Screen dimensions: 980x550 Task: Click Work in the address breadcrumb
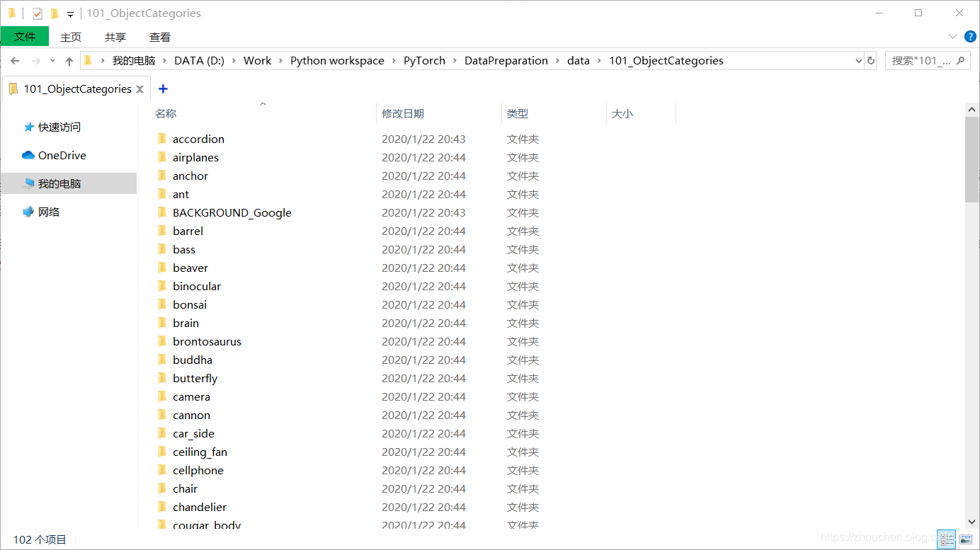[257, 61]
